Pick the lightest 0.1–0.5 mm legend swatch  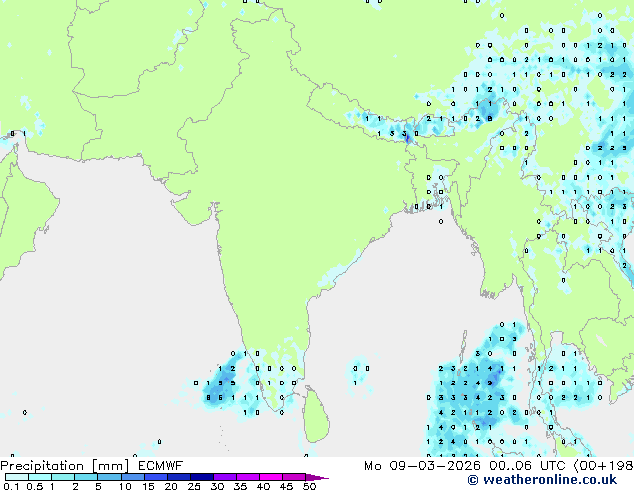[17, 477]
